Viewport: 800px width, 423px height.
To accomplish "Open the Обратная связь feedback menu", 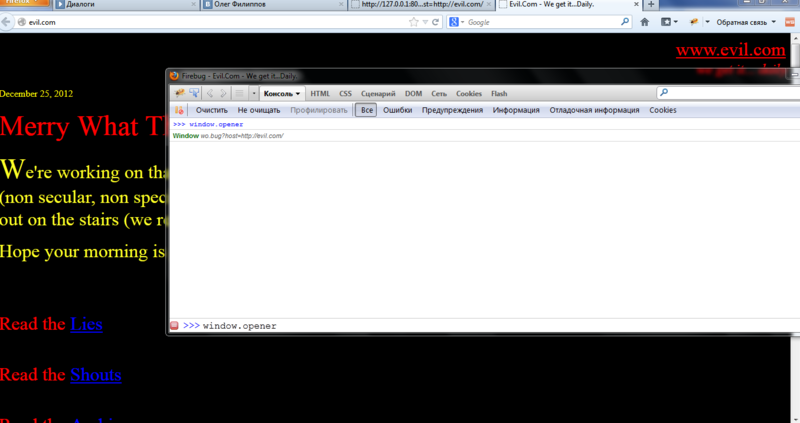I will coord(746,22).
